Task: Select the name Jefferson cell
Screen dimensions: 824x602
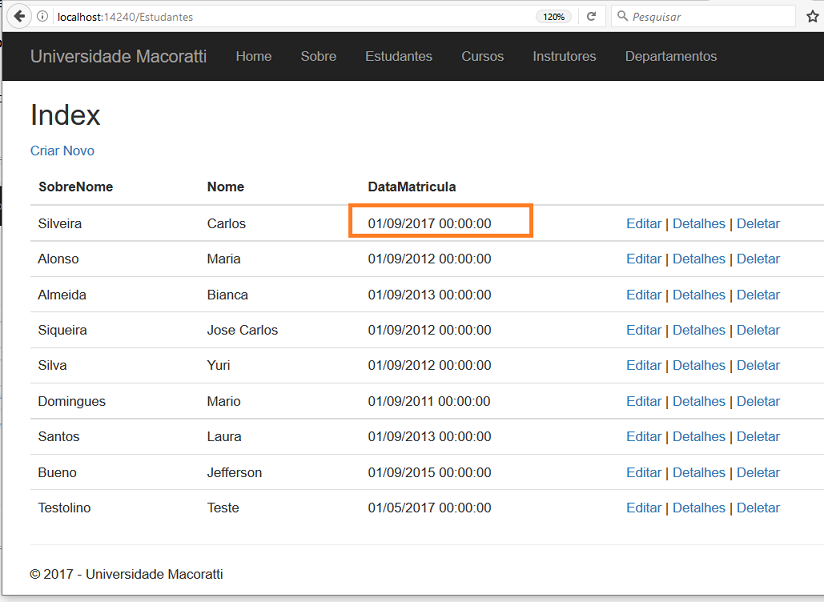Action: [234, 472]
